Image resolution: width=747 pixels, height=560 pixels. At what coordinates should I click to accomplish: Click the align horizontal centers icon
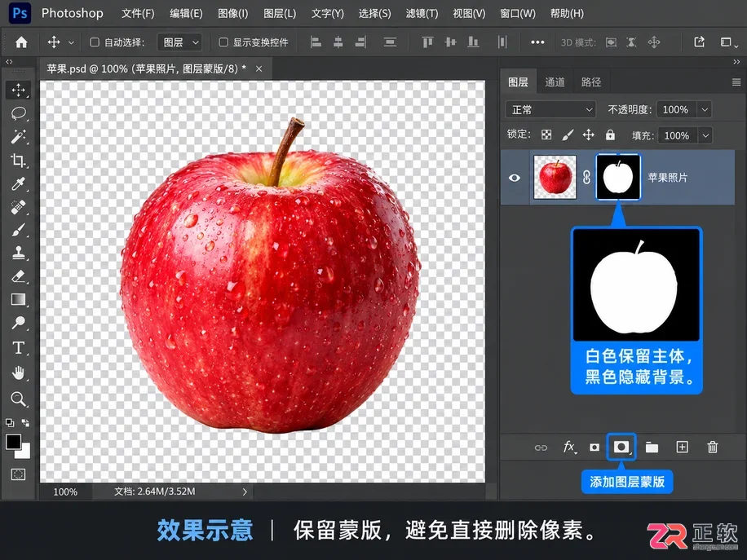338,42
